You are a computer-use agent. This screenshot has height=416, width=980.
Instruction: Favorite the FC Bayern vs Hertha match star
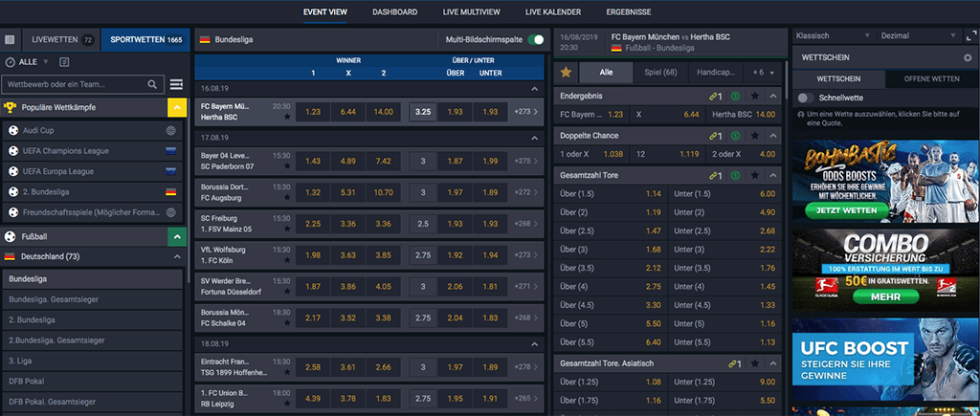[287, 117]
